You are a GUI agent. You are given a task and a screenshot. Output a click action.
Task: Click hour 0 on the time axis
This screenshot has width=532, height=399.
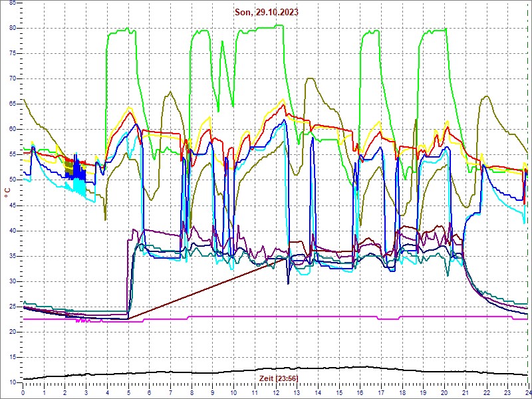(23, 393)
